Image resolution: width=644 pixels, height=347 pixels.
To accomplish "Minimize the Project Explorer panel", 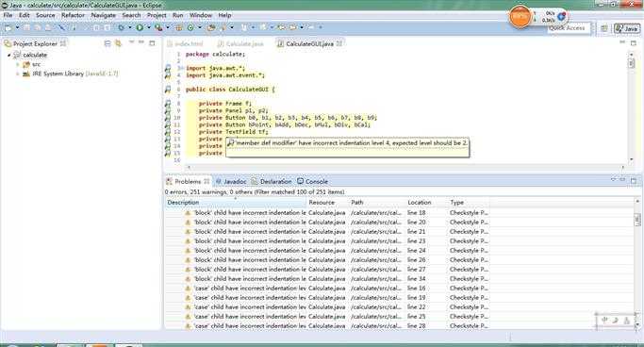I will click(141, 42).
